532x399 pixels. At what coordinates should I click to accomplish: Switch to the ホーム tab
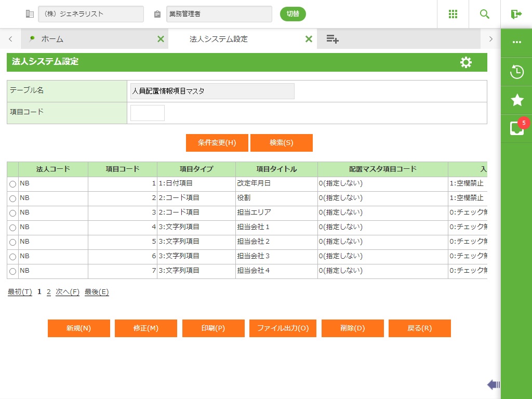click(x=52, y=39)
